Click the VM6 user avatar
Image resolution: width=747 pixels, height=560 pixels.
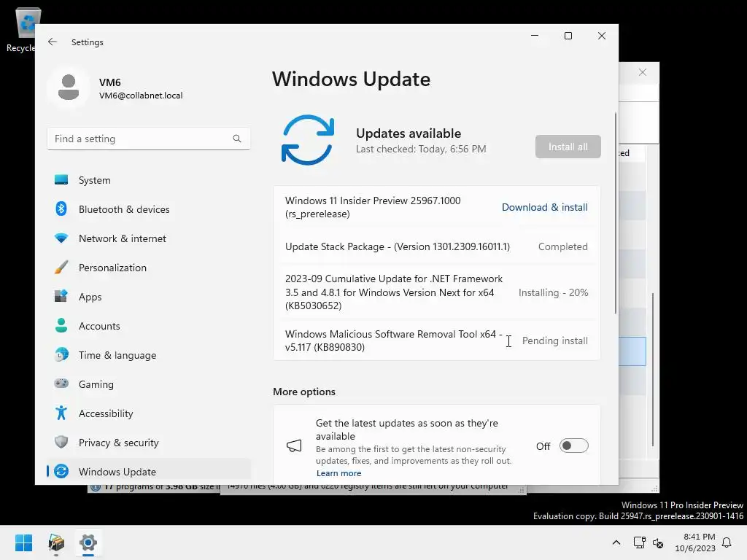(69, 88)
